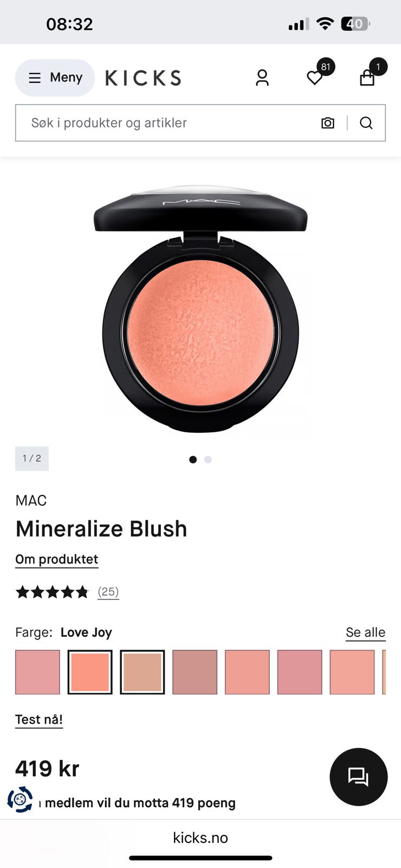
Task: Select the first image carousel dot
Action: click(193, 459)
